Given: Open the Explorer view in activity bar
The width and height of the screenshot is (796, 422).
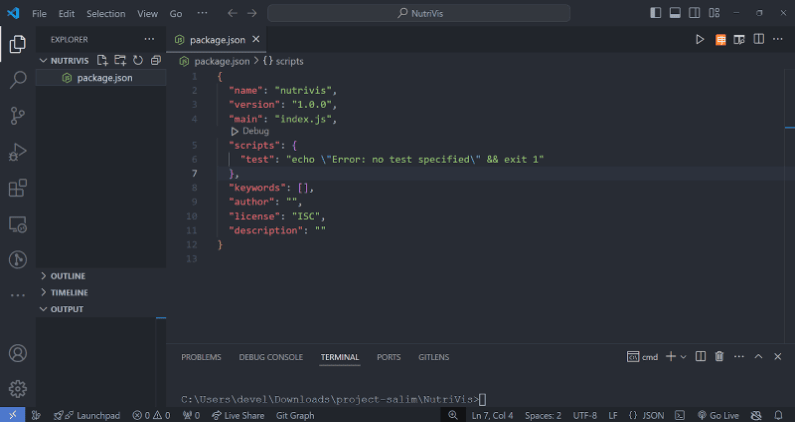Looking at the screenshot, I should tap(18, 44).
